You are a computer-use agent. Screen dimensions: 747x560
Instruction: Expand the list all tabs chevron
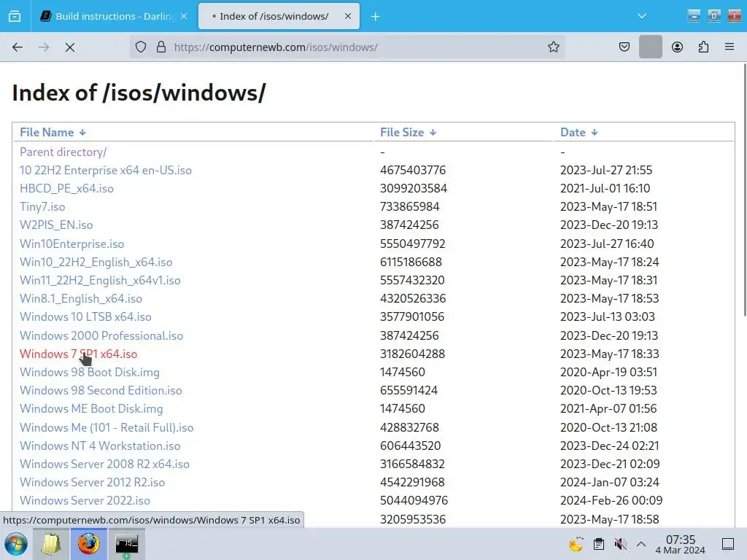point(642,16)
